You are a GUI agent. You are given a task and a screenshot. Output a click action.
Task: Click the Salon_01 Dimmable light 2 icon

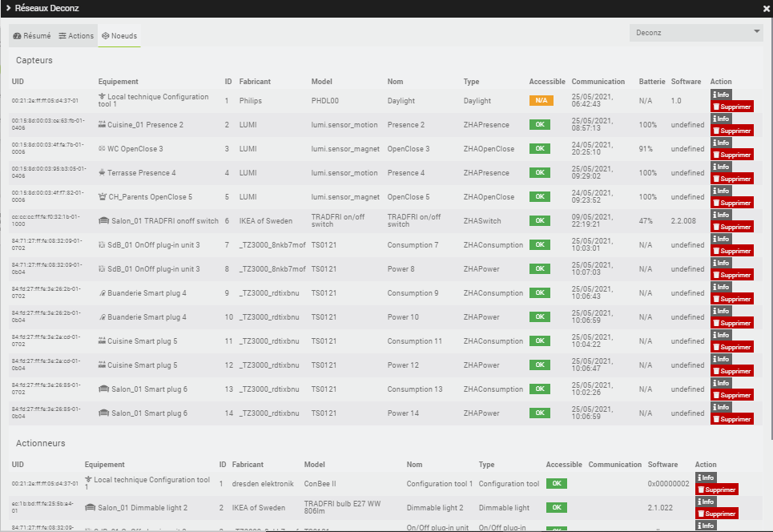pyautogui.click(x=91, y=508)
